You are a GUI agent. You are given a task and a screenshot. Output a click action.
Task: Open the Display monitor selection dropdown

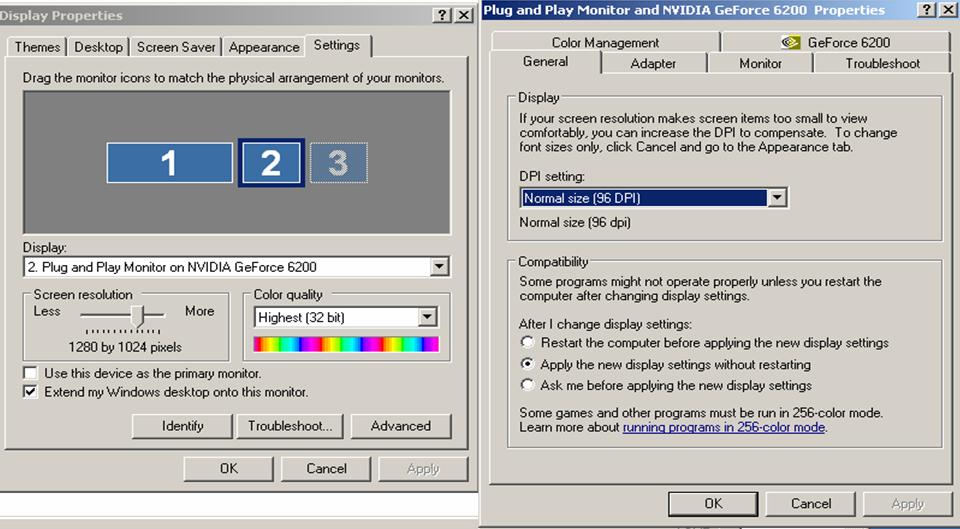[438, 267]
